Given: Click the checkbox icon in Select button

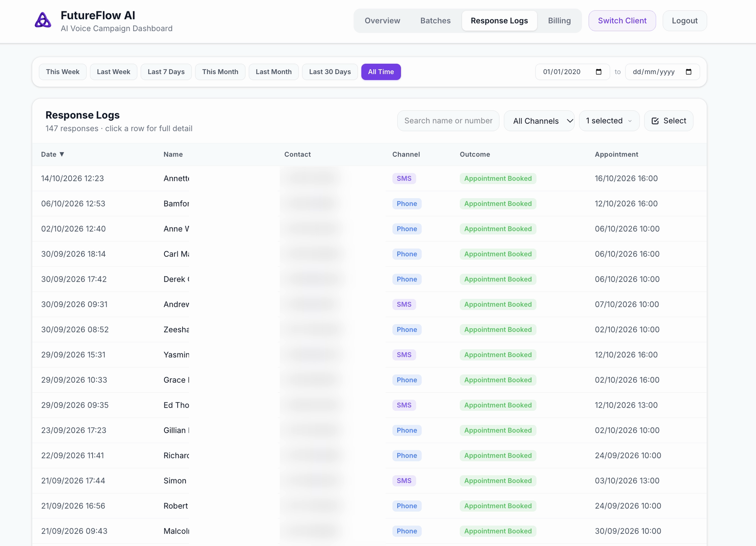Looking at the screenshot, I should pyautogui.click(x=655, y=121).
